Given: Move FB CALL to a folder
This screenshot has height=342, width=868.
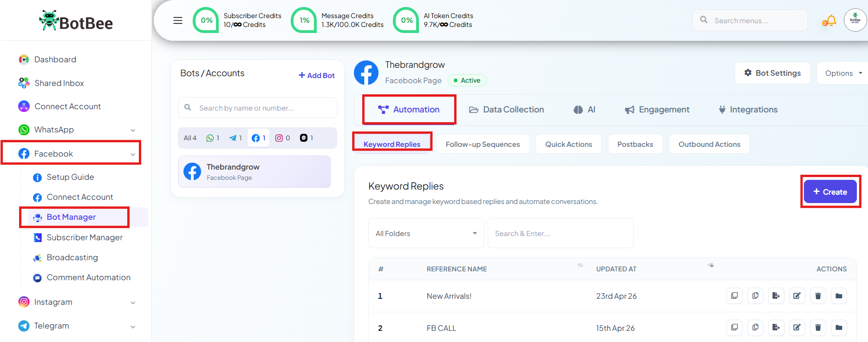Looking at the screenshot, I should 839,328.
